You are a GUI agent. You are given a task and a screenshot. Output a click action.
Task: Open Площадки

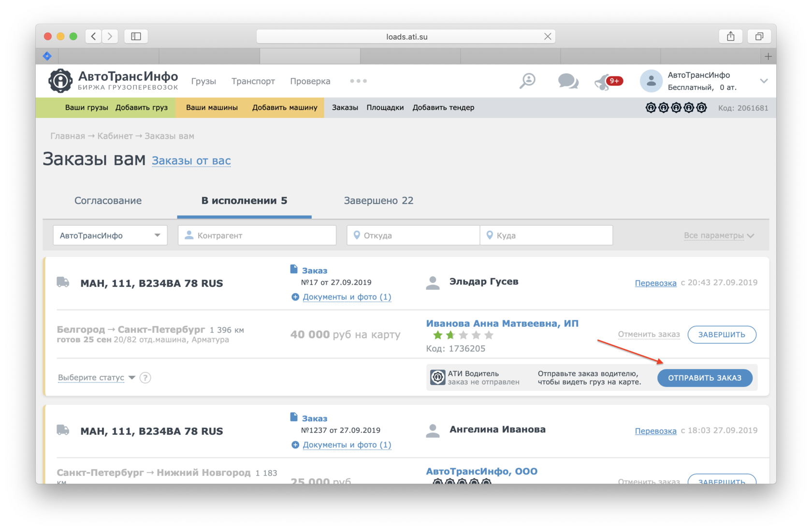tap(385, 107)
